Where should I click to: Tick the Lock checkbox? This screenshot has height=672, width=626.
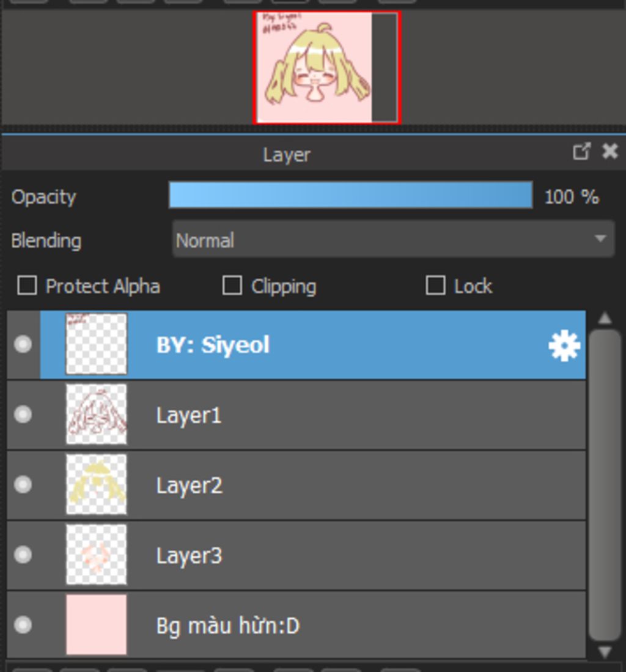coord(435,286)
